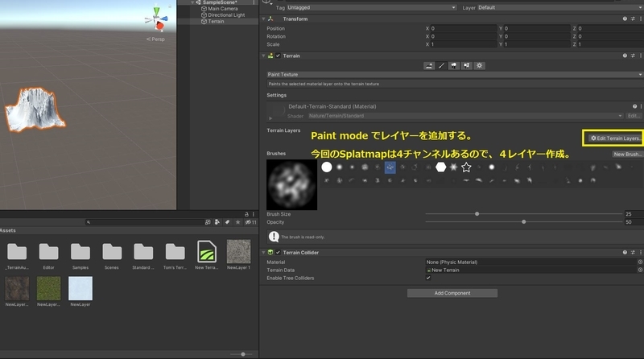The width and height of the screenshot is (644, 359).
Task: Click the Add Component button
Action: coord(452,293)
